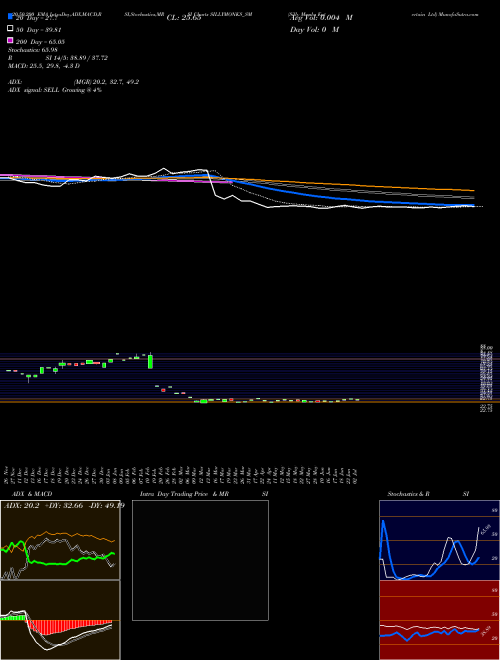Click the magenta 200 Day legend swatch
This screenshot has height=660, width=500.
10,40
